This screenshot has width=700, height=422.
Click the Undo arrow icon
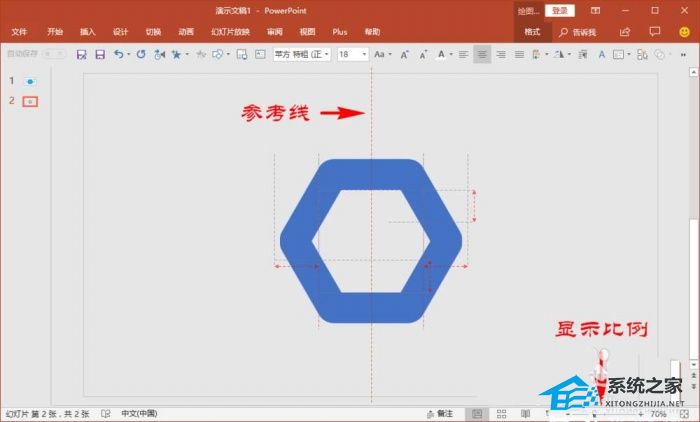(x=119, y=54)
